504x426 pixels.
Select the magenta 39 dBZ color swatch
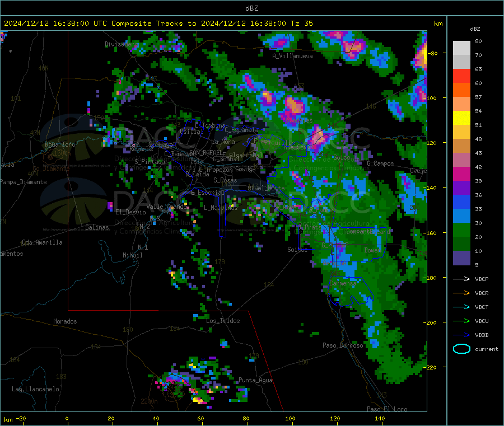pyautogui.click(x=461, y=174)
